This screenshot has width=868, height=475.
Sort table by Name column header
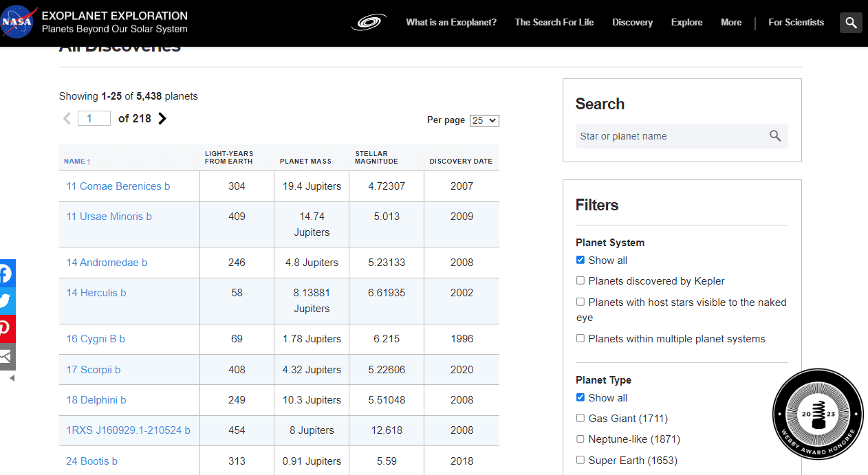[74, 162]
